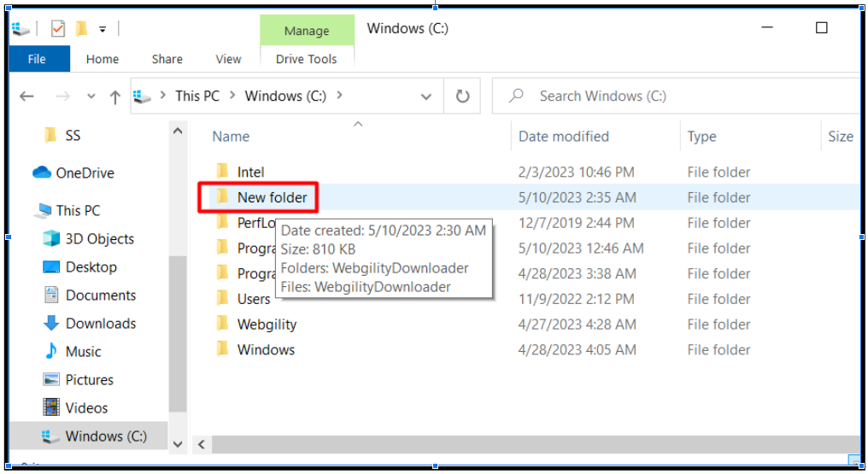Switch to the View ribbon tab
This screenshot has height=474, width=868.
228,59
